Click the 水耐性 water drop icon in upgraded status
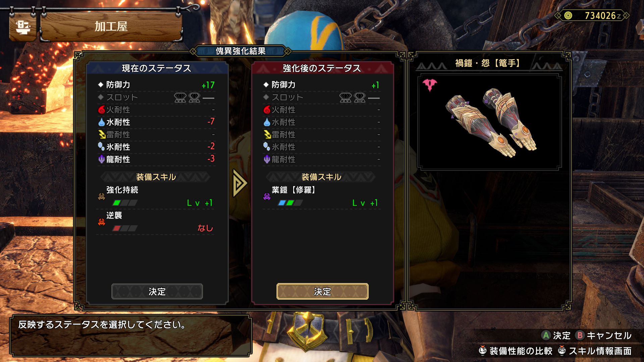This screenshot has height=362, width=644. [267, 122]
